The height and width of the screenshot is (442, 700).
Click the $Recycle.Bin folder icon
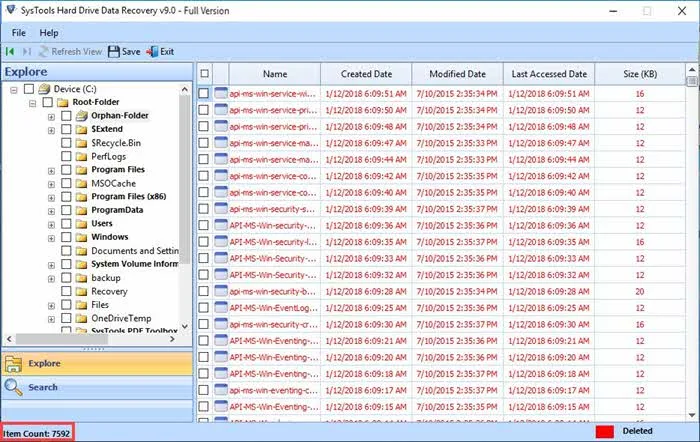pyautogui.click(x=81, y=143)
